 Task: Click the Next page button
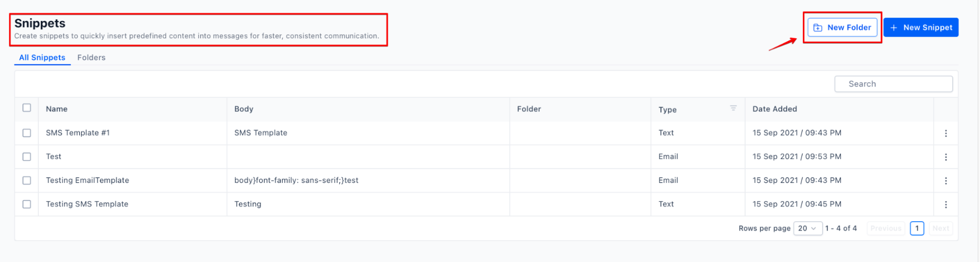pyautogui.click(x=941, y=228)
